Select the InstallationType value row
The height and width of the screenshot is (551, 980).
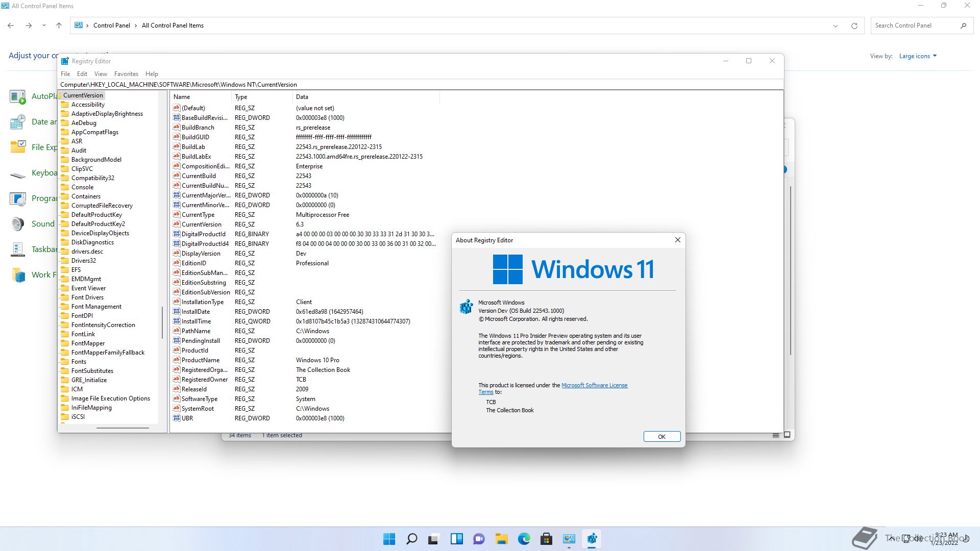[x=304, y=302]
